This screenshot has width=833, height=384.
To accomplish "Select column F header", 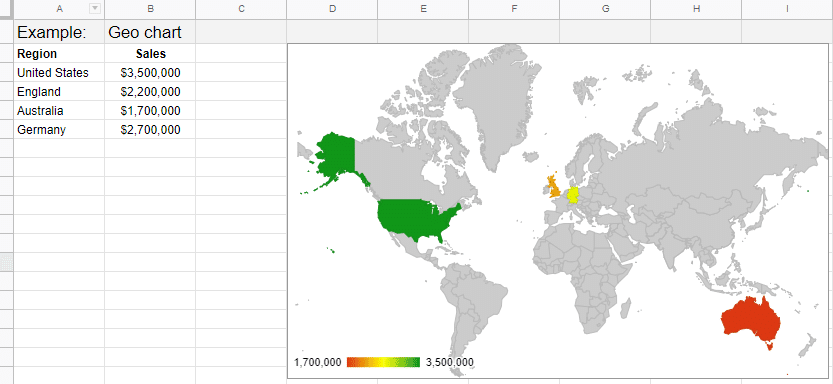I will point(514,8).
